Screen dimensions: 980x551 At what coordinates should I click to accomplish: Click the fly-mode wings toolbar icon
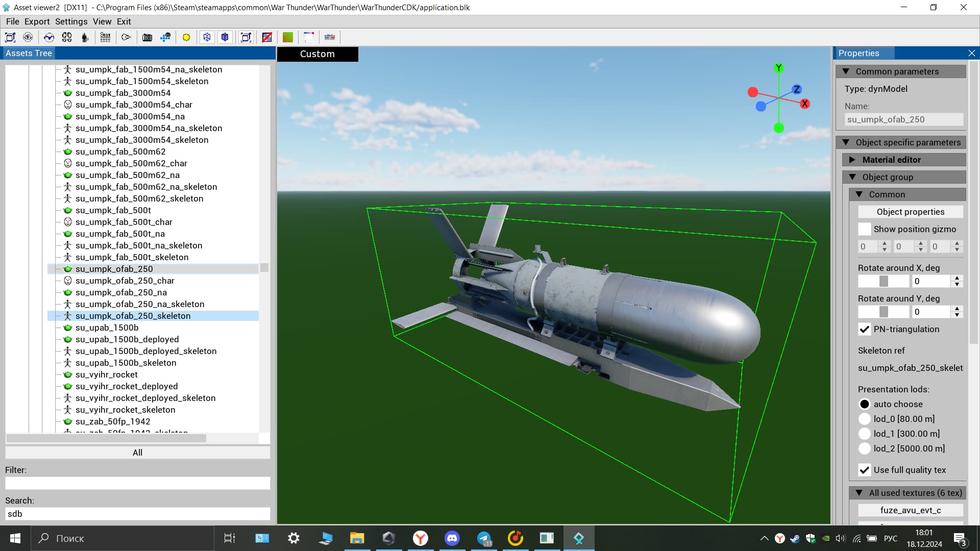(49, 37)
